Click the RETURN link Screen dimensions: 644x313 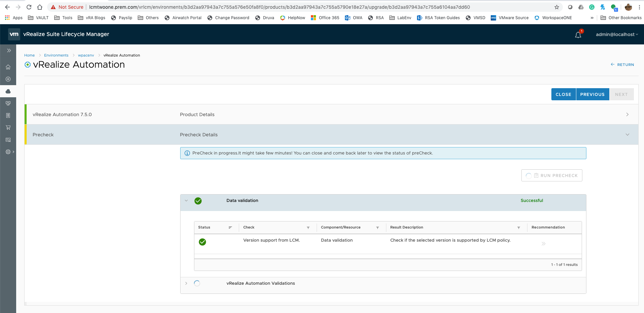pyautogui.click(x=622, y=65)
